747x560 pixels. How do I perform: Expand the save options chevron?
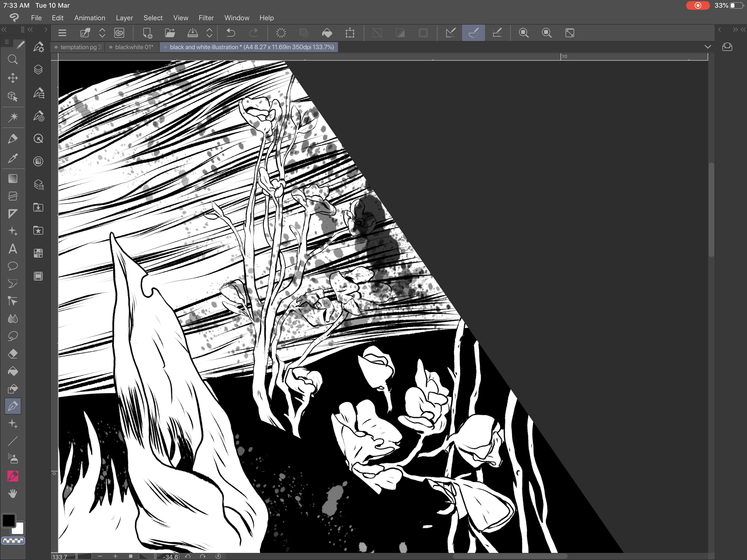[210, 33]
